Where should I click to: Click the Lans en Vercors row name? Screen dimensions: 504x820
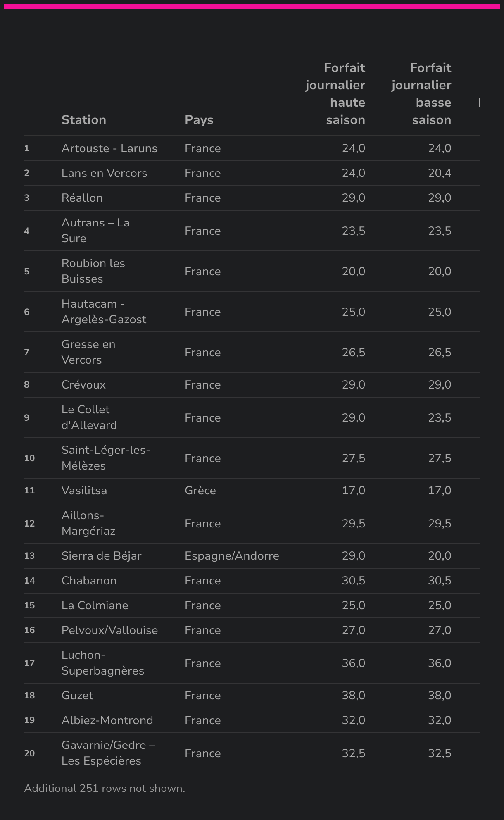click(x=104, y=173)
